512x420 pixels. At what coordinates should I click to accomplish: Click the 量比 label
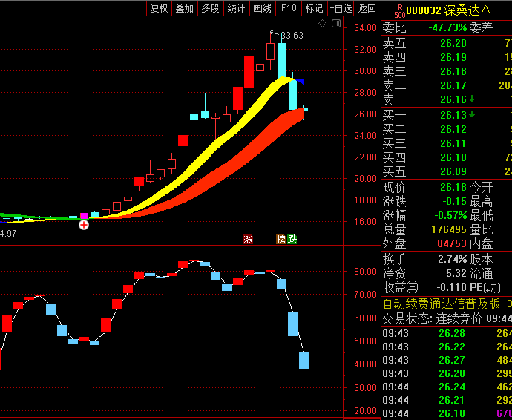(x=481, y=229)
